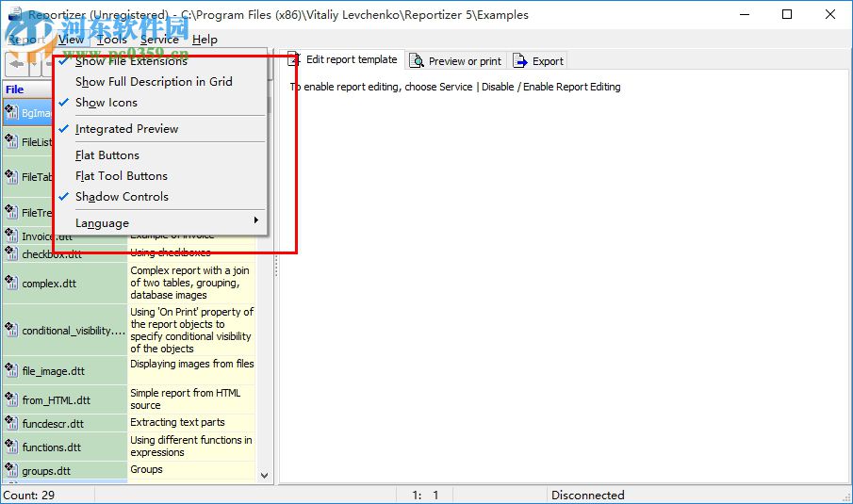Click icon next to functions.dtt
The height and width of the screenshot is (504, 853).
pos(11,446)
